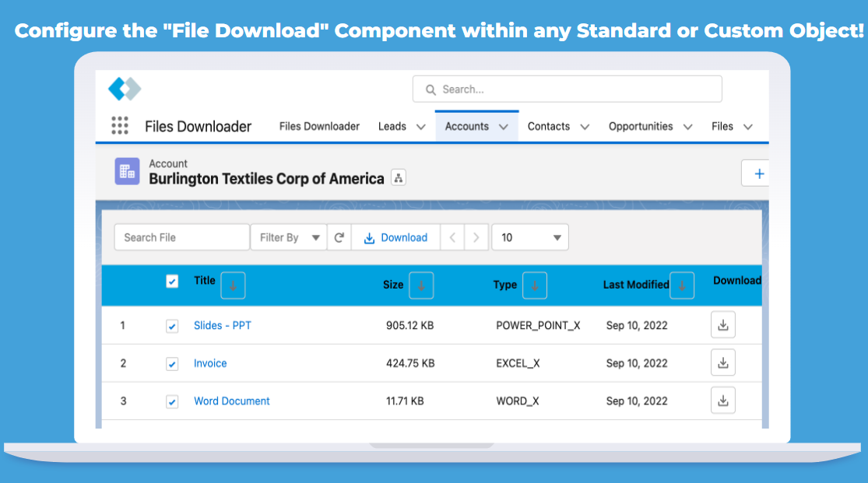Viewport: 868px width, 483px height.
Task: Sort by Title column arrow
Action: pyautogui.click(x=233, y=285)
